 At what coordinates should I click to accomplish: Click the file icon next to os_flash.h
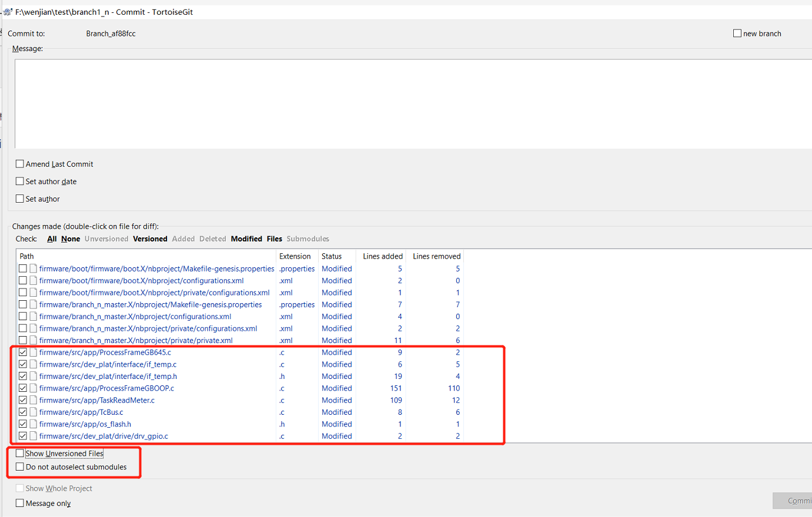[x=32, y=424]
